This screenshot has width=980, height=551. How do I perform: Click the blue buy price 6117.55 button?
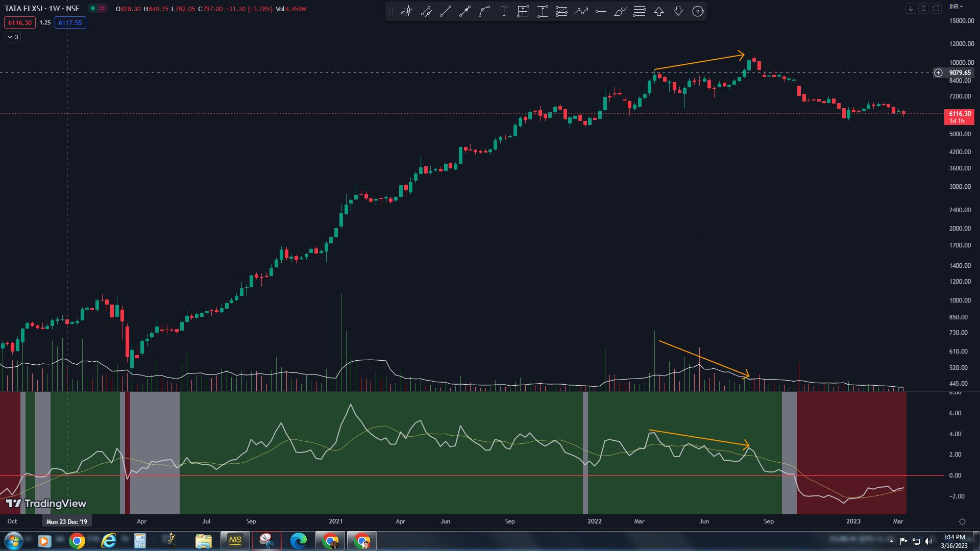point(70,22)
